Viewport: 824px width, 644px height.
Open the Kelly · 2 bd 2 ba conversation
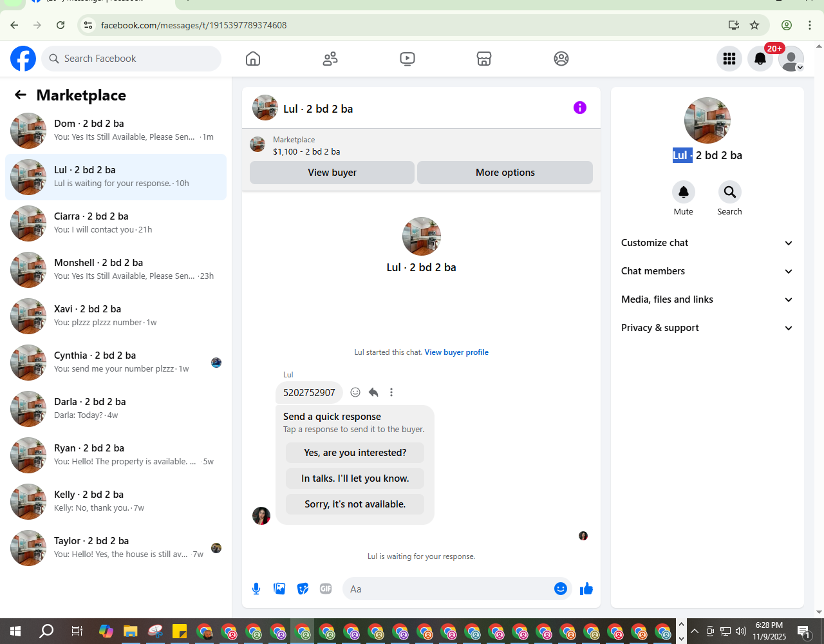[x=116, y=502]
